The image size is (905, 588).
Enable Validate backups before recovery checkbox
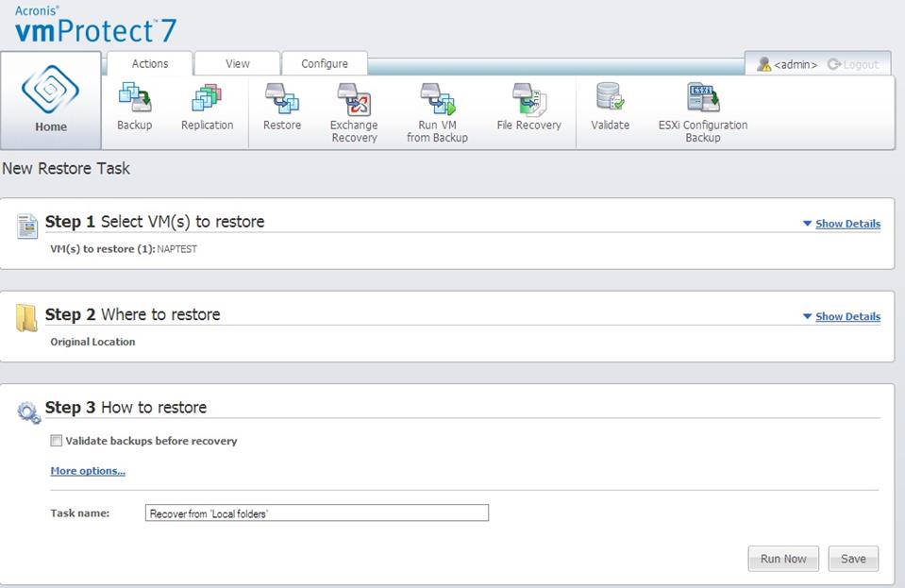pyautogui.click(x=56, y=441)
